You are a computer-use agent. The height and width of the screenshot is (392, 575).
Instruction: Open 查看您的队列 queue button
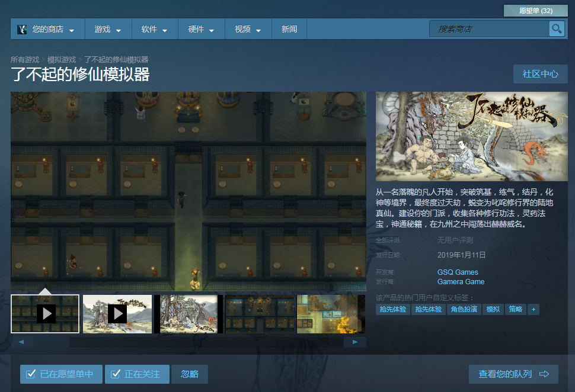[513, 374]
